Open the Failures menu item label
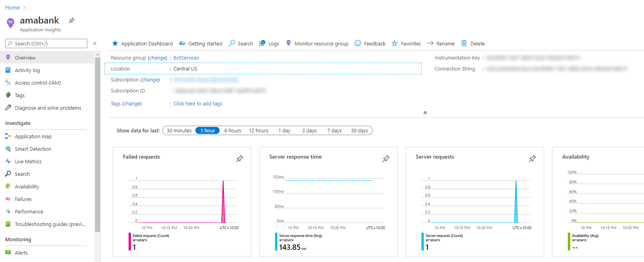The width and height of the screenshot is (644, 262). (x=23, y=199)
